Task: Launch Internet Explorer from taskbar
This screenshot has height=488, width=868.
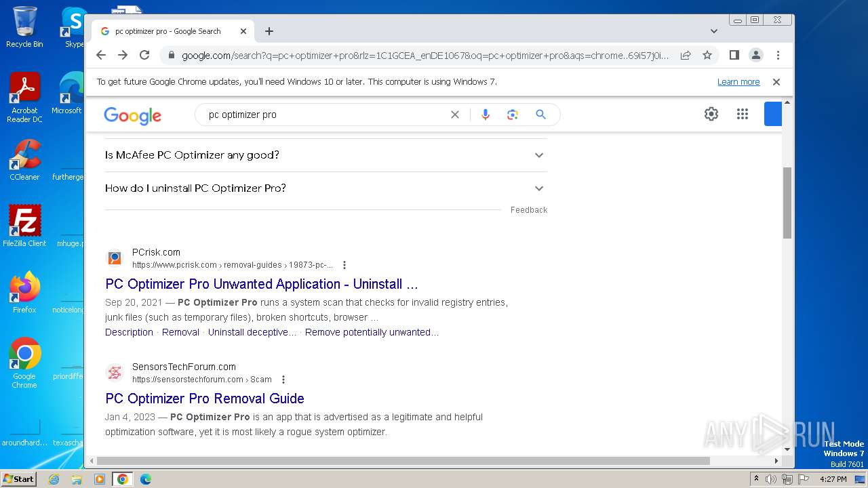Action: [x=54, y=479]
